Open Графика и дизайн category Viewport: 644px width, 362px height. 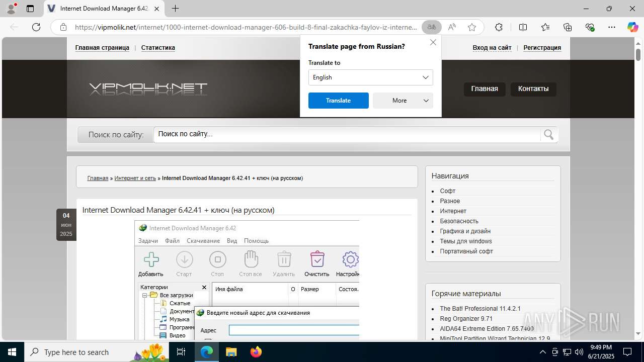tap(465, 231)
